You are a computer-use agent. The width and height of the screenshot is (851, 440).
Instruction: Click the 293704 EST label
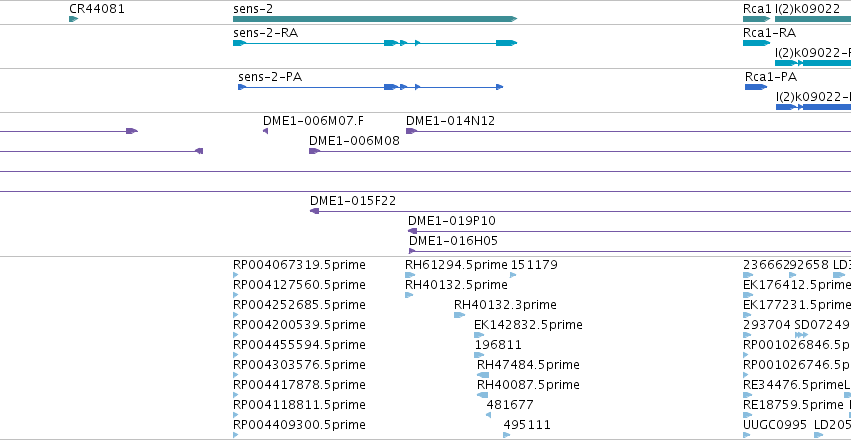click(767, 324)
